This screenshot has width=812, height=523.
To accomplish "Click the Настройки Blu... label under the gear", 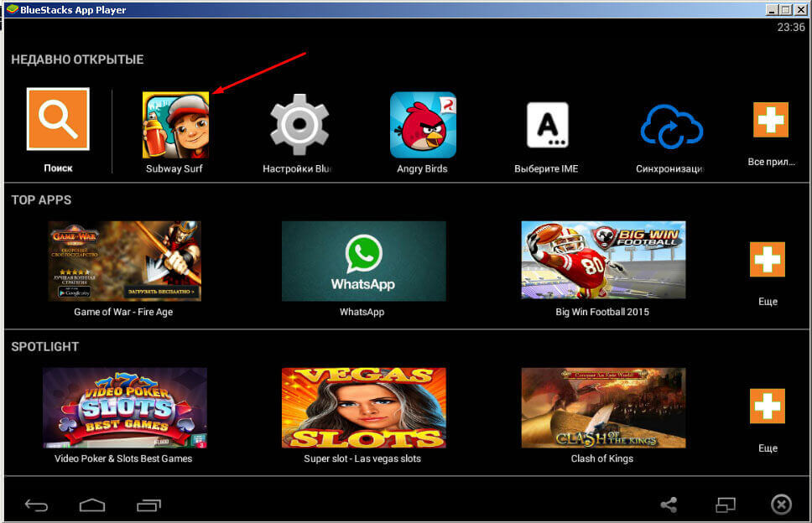I will [297, 168].
